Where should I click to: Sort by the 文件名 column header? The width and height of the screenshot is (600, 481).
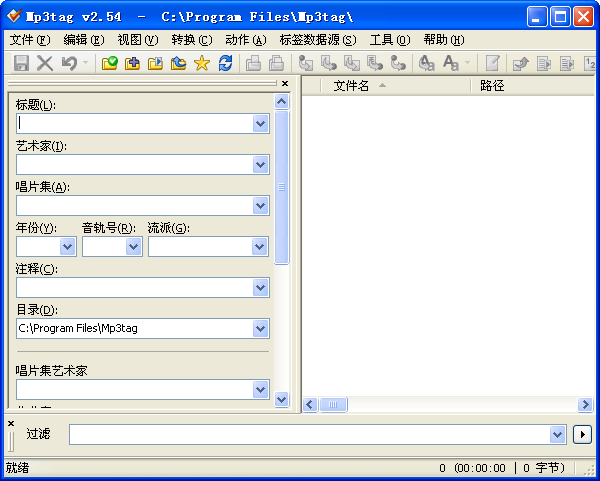(395, 86)
